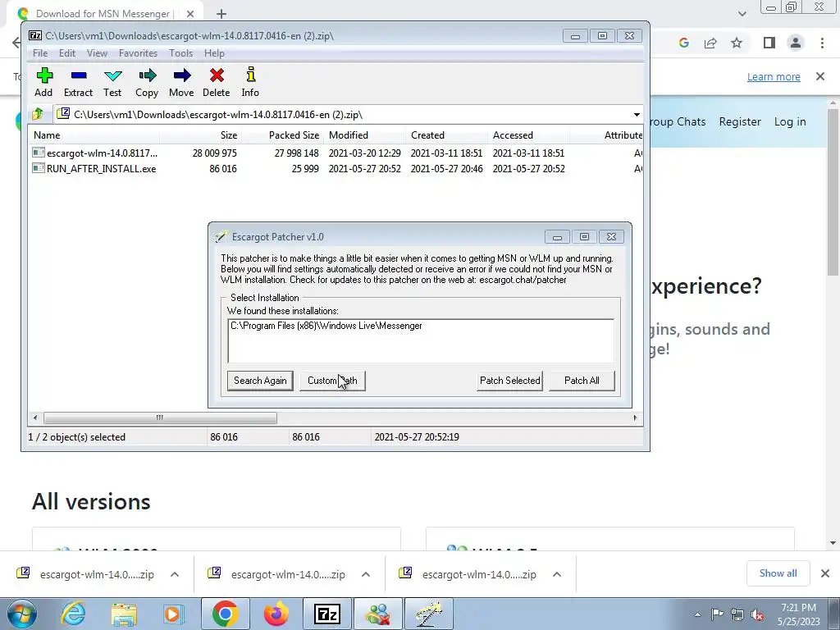Open a new Chrome tab

[221, 14]
